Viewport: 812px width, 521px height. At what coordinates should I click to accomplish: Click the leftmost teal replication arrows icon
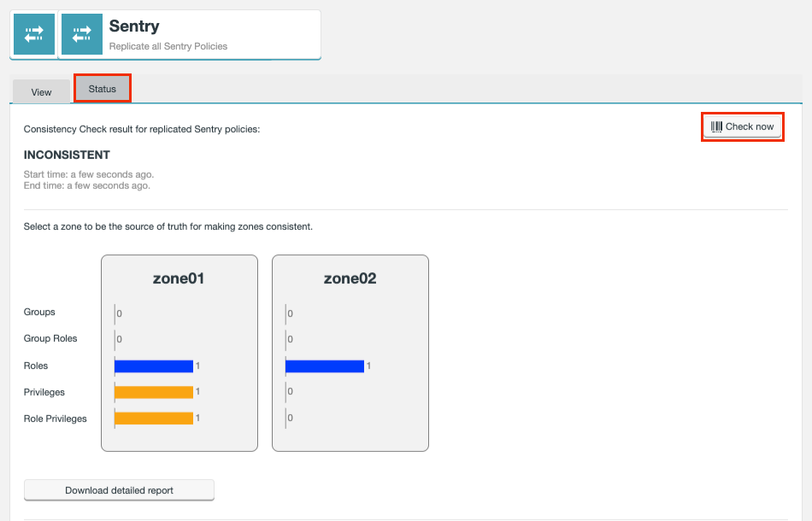pyautogui.click(x=32, y=32)
